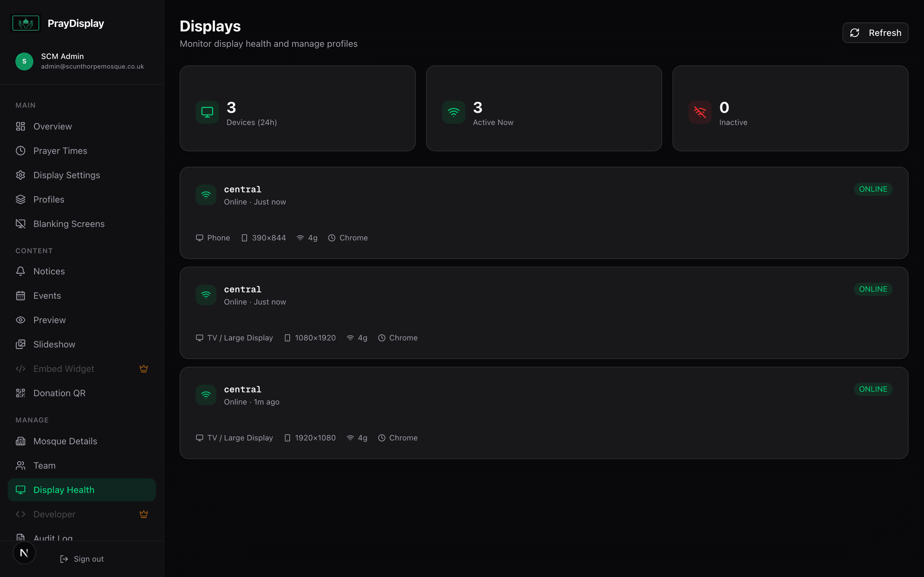Select Display Health in the sidebar
The height and width of the screenshot is (577, 924).
click(64, 489)
